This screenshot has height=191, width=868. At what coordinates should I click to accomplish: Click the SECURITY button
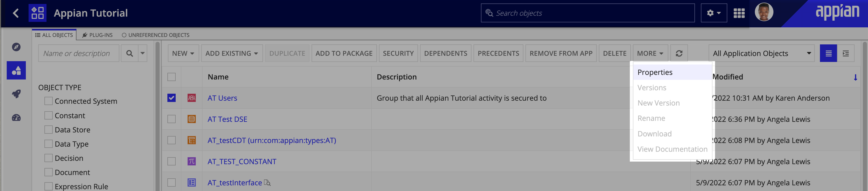398,53
